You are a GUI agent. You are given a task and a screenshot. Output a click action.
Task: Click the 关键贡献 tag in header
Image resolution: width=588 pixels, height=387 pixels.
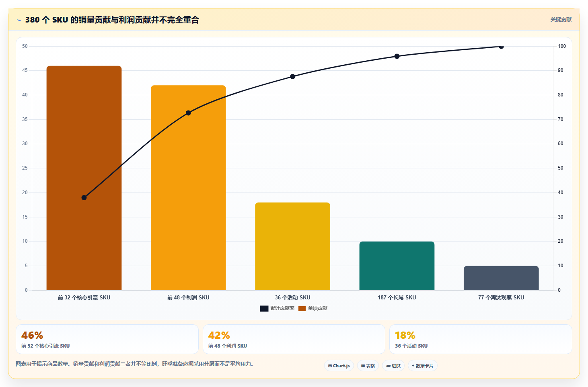pyautogui.click(x=561, y=19)
